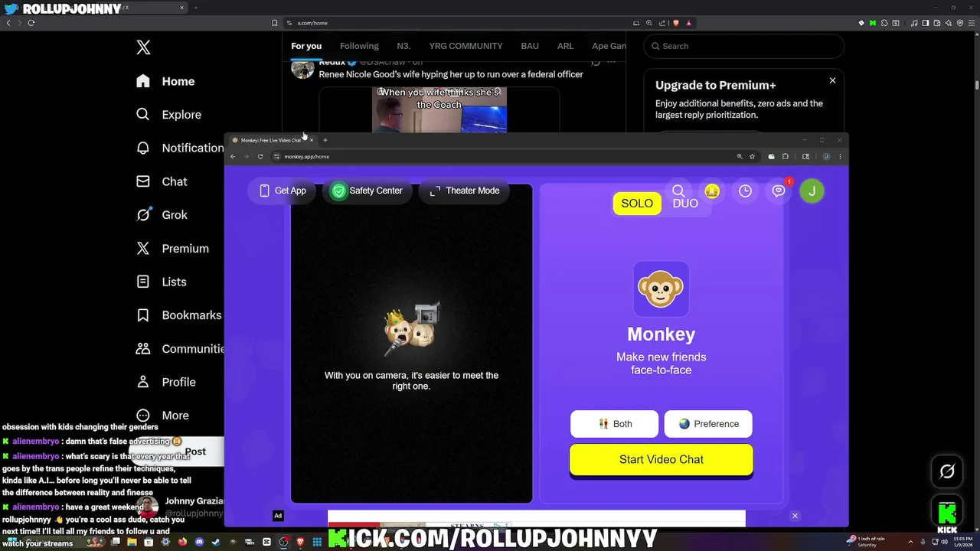Toggle Theater Mode in Monkey
The image size is (980, 551).
pyautogui.click(x=465, y=191)
